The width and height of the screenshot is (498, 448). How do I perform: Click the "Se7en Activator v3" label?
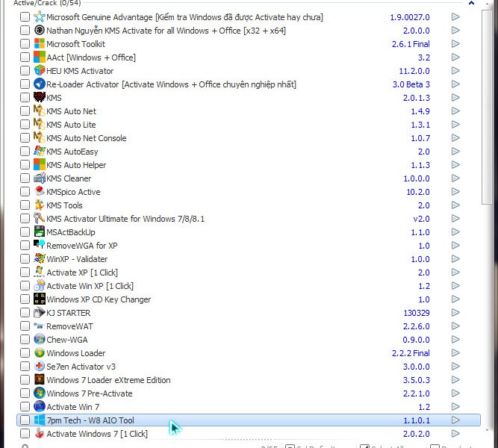coord(81,367)
